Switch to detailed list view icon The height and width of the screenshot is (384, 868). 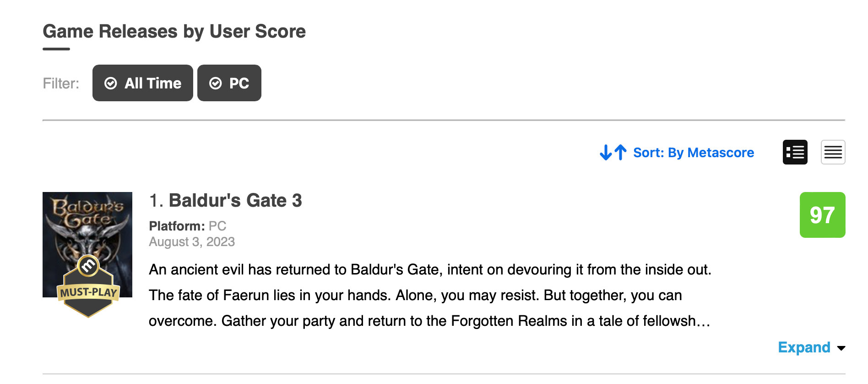coord(795,152)
